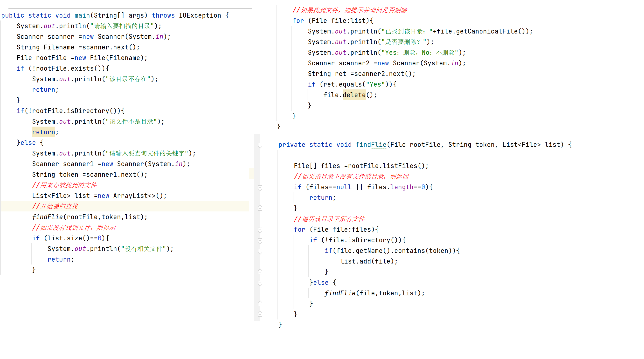
Task: Click the IOException in throws clause
Action: (200, 15)
